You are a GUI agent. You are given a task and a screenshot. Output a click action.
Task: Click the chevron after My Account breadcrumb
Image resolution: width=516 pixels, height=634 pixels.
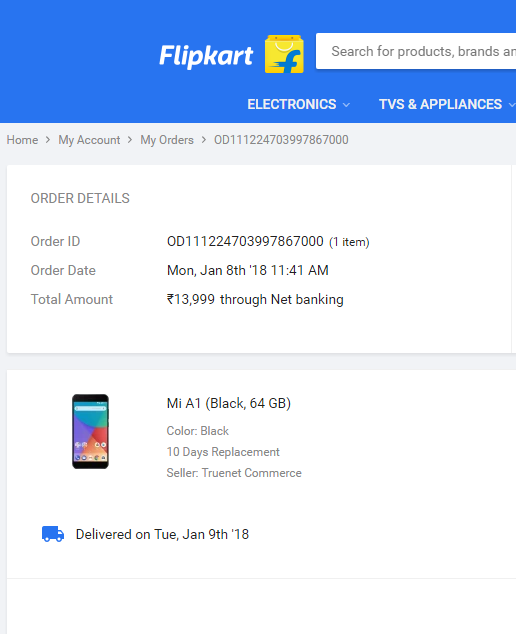pyautogui.click(x=130, y=139)
